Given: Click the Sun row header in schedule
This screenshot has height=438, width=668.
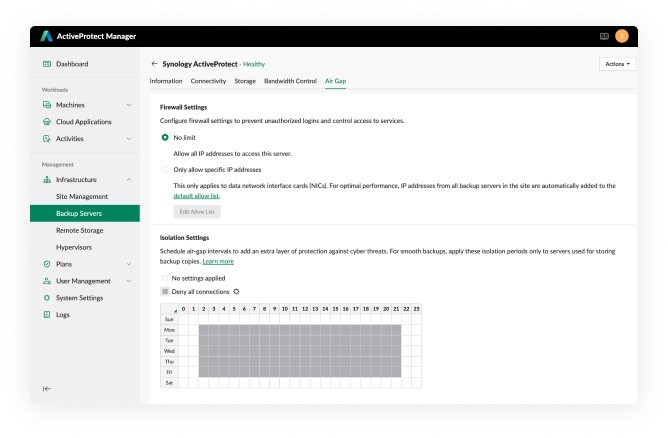Looking at the screenshot, I should coord(169,320).
